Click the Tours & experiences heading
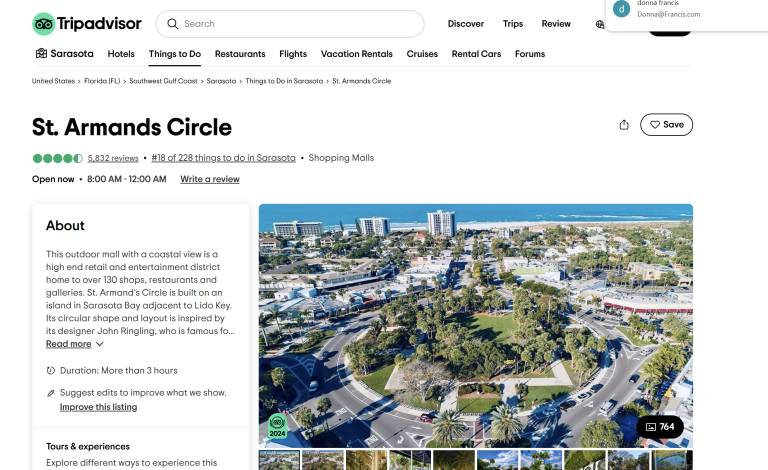 click(88, 446)
